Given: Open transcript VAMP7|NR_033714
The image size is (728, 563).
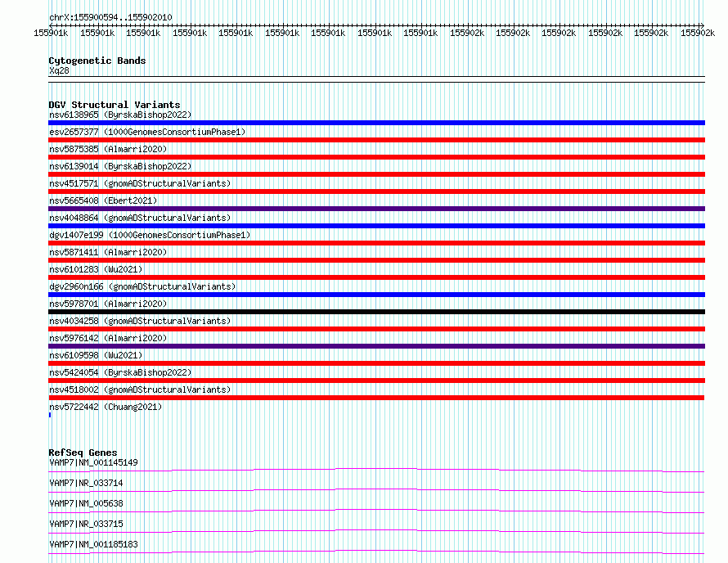Looking at the screenshot, I should 86,483.
